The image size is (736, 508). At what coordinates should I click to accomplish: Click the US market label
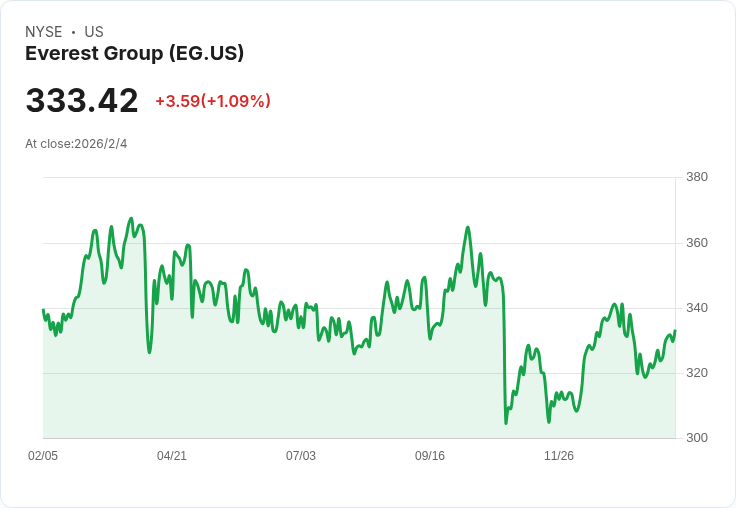[94, 32]
